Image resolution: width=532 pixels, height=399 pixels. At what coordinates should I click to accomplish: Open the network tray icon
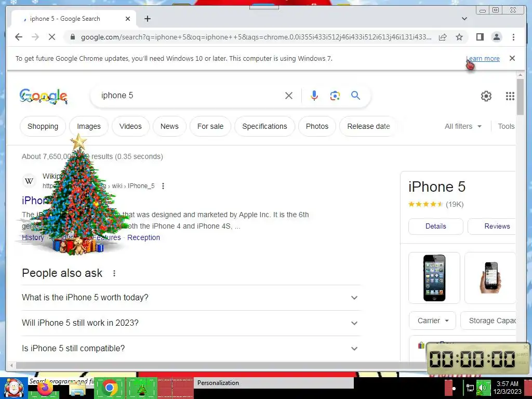pos(470,388)
